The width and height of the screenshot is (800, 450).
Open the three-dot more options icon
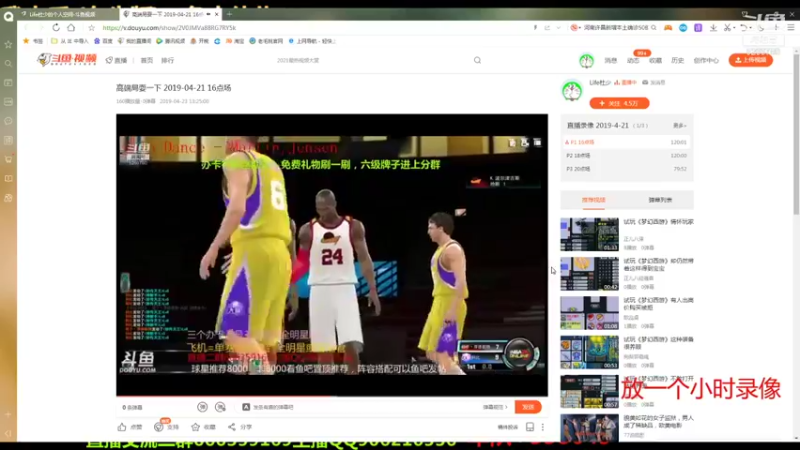tap(543, 427)
